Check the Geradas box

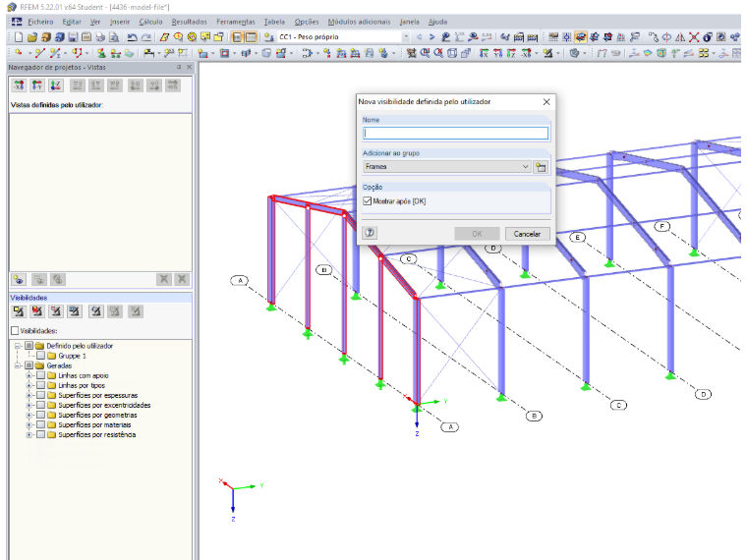[x=29, y=365]
